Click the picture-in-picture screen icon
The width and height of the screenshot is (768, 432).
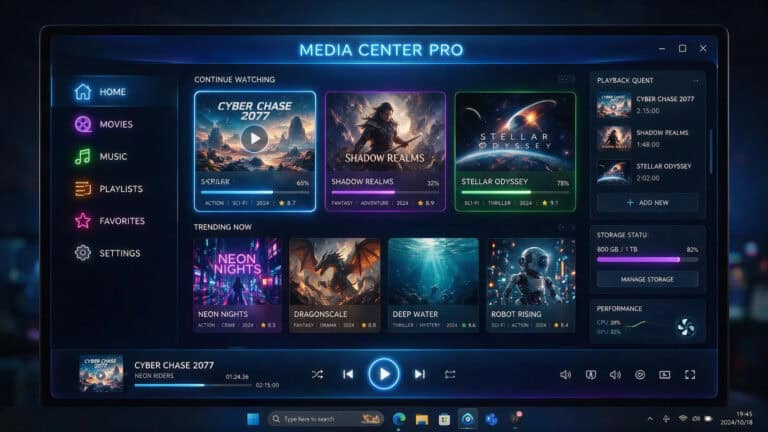click(x=665, y=375)
